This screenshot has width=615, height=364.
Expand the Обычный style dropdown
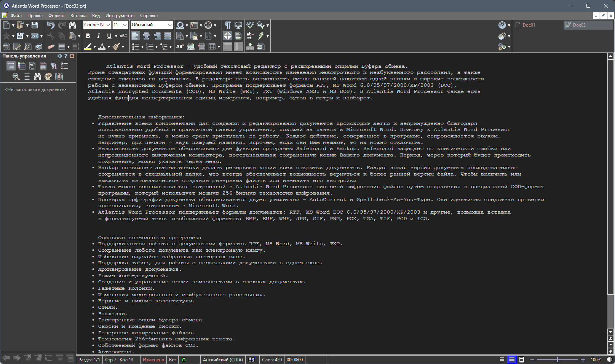(x=152, y=25)
